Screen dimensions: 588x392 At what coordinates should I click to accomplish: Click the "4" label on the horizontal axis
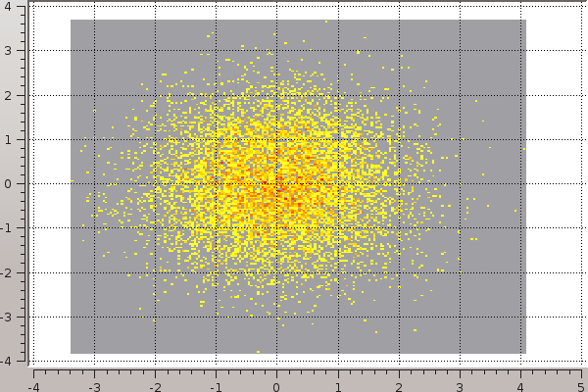(x=520, y=385)
